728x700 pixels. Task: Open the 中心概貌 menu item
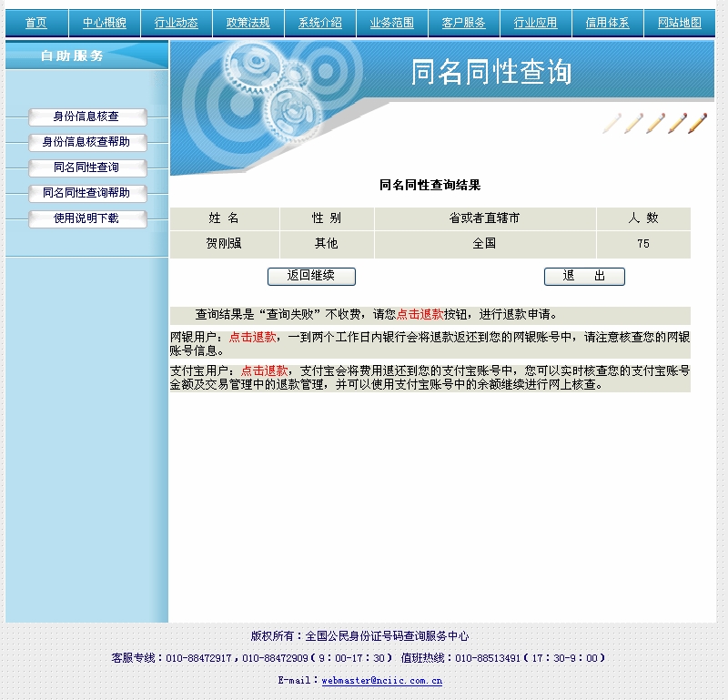(x=105, y=22)
